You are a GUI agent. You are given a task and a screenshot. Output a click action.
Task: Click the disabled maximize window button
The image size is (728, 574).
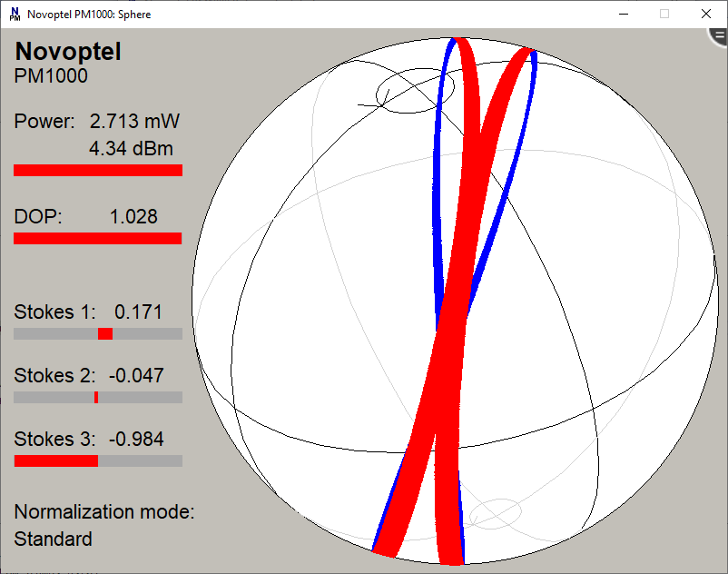(x=664, y=14)
